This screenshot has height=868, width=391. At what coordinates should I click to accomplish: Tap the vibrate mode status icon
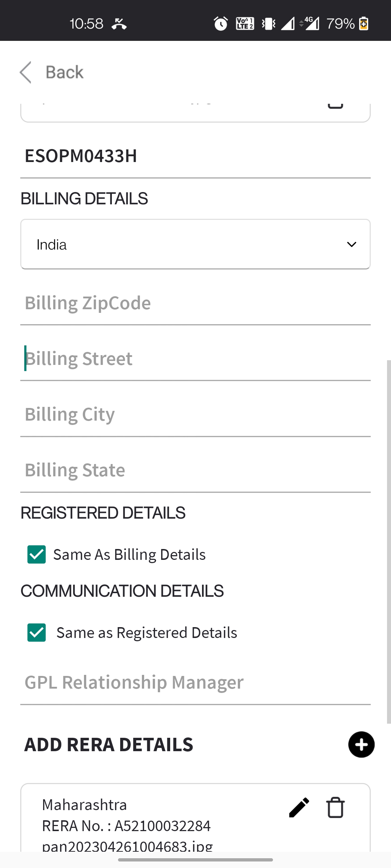coord(268,24)
